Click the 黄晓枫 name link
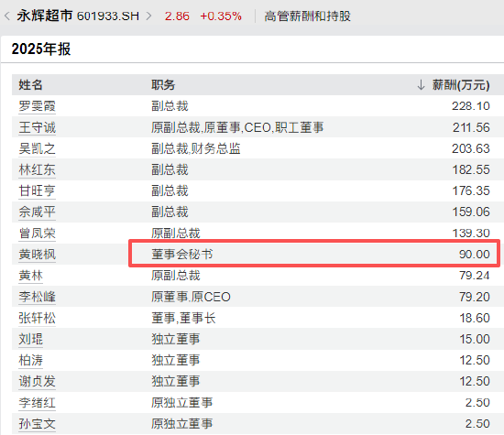The image size is (504, 435). [37, 255]
